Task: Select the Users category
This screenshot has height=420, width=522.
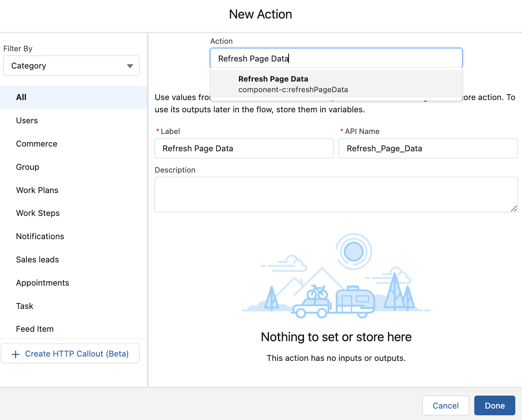Action: click(27, 121)
